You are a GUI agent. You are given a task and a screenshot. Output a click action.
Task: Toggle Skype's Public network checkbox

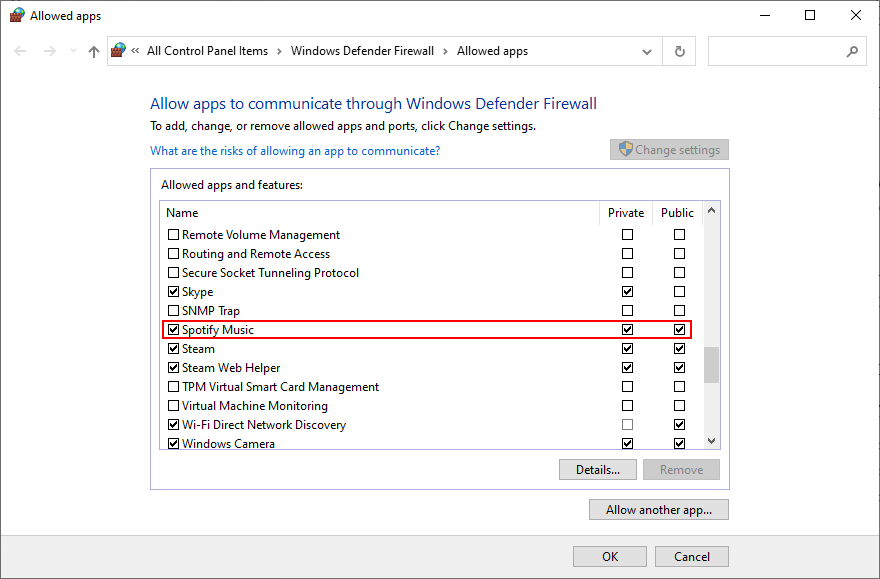coord(679,292)
